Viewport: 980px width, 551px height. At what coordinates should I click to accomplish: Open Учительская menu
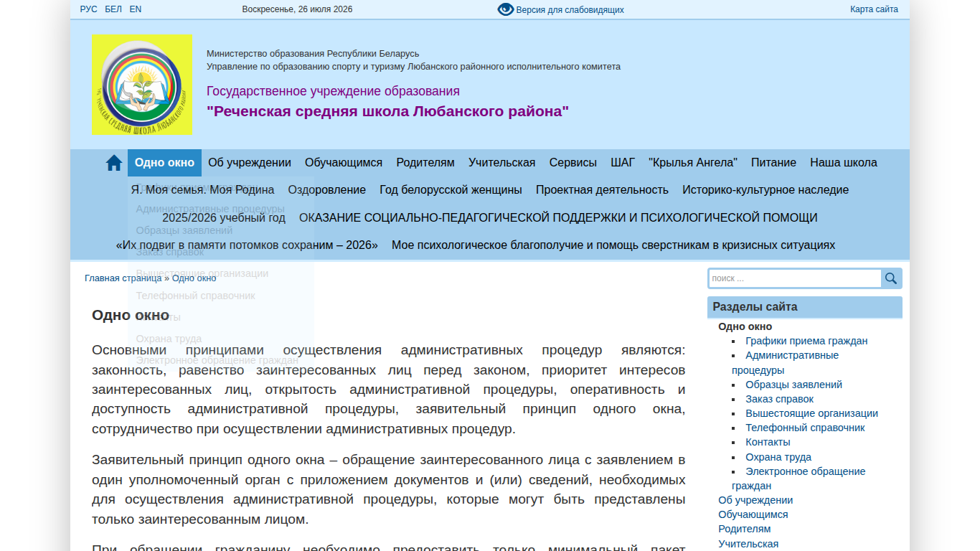point(502,163)
